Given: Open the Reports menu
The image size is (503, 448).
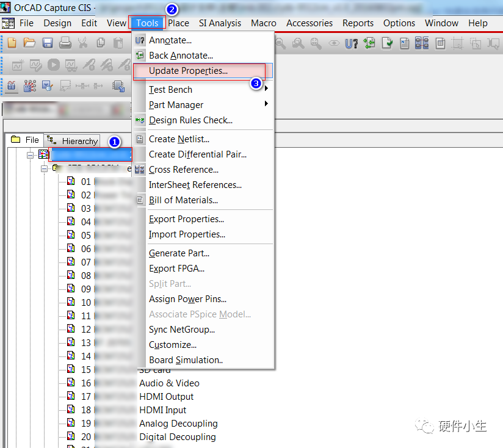Looking at the screenshot, I should click(358, 23).
